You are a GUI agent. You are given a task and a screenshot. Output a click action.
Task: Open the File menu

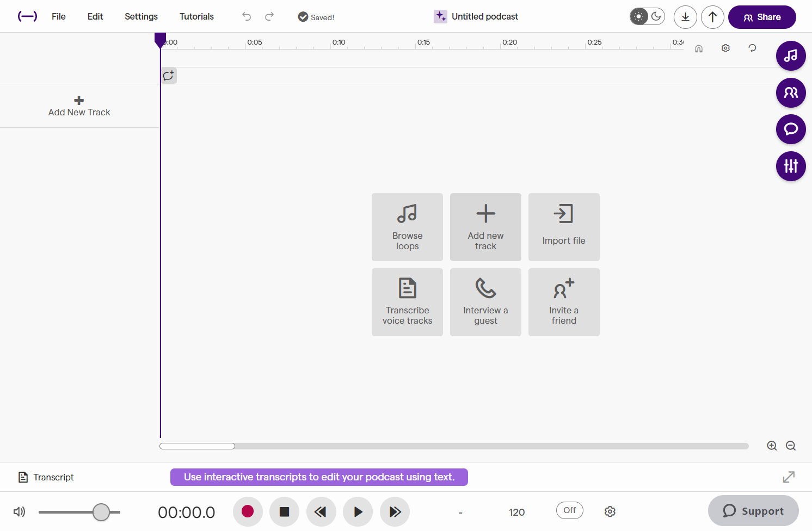click(x=59, y=16)
